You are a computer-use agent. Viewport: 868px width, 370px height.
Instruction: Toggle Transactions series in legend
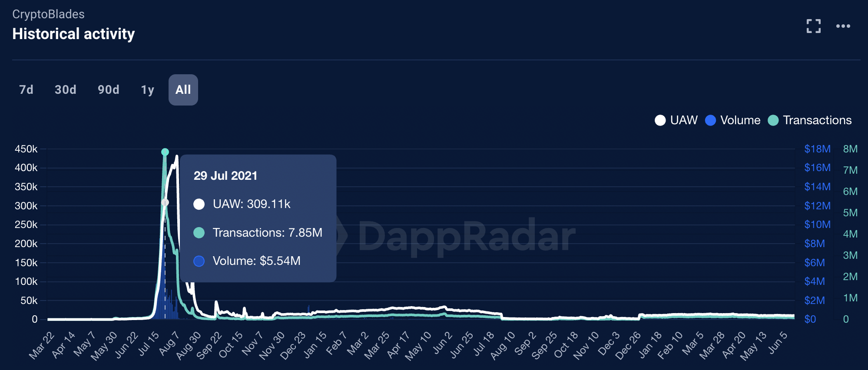tap(810, 120)
